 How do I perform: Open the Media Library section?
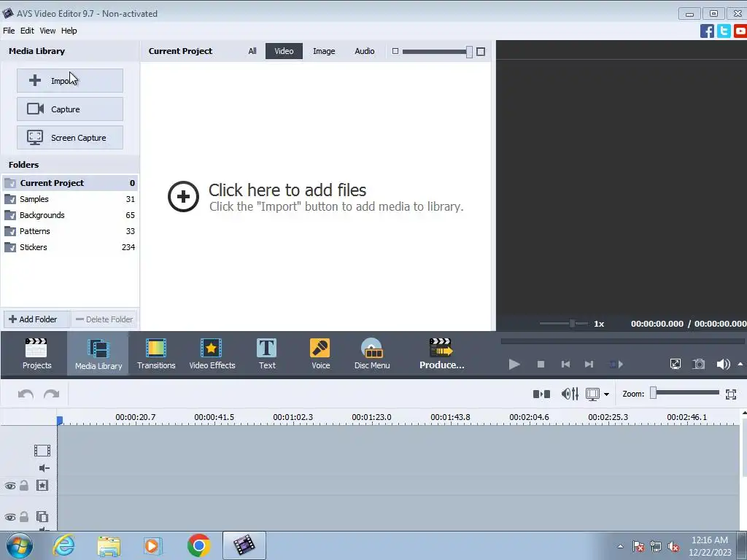pos(98,354)
